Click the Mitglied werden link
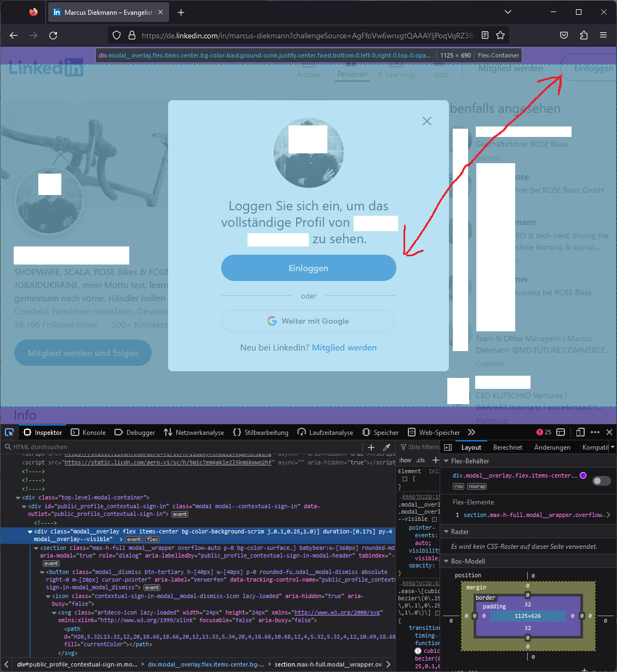This screenshot has height=672, width=617. coord(344,347)
